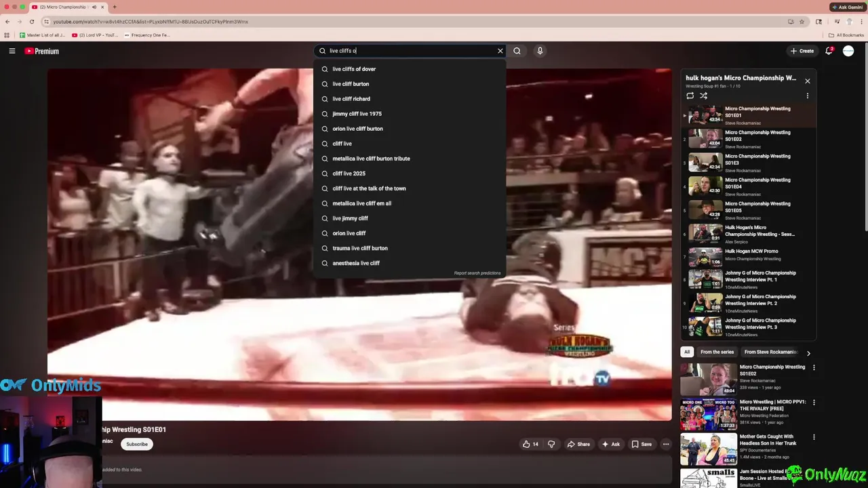Dislike the video with thumbs down
Image resolution: width=868 pixels, height=488 pixels.
point(551,444)
